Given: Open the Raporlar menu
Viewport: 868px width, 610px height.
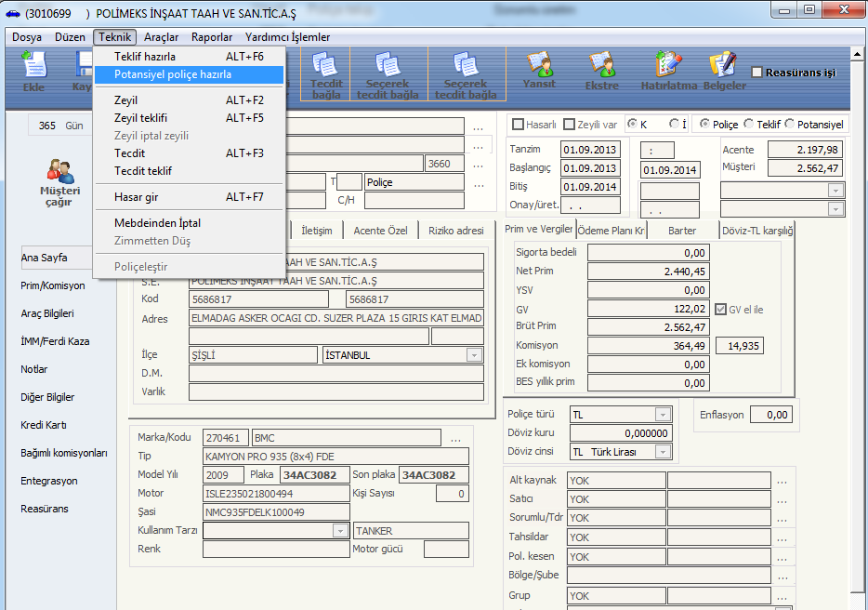Looking at the screenshot, I should (x=212, y=37).
